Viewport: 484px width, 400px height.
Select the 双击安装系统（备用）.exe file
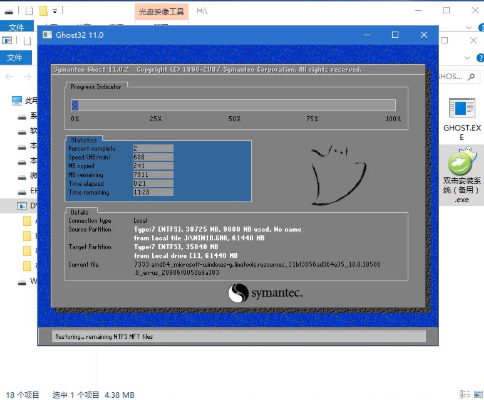(462, 175)
